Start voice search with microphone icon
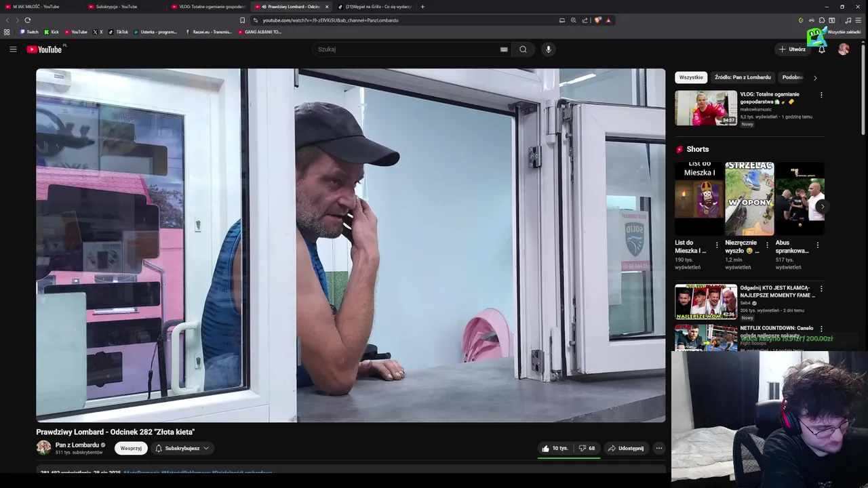This screenshot has height=488, width=868. tap(549, 49)
